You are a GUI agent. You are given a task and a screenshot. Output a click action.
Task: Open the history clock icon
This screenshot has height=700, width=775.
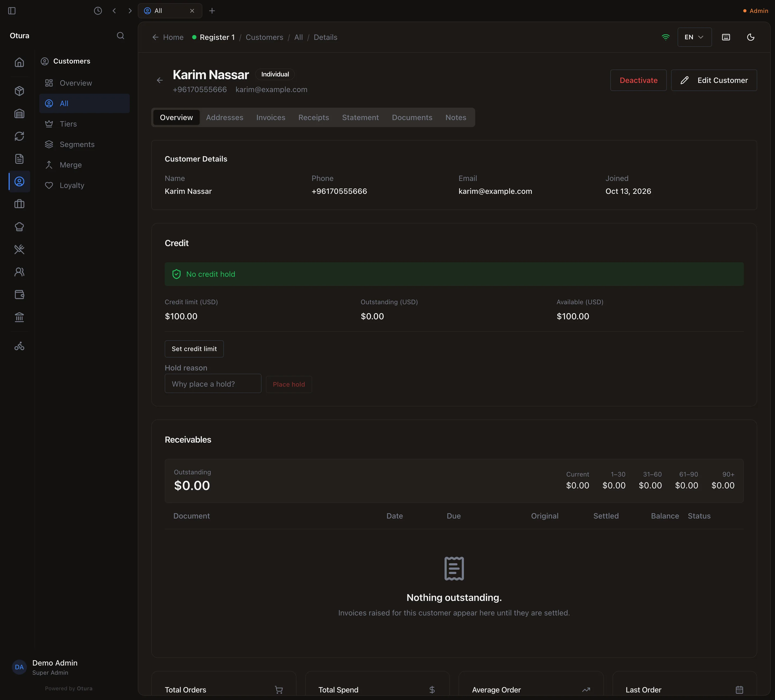click(x=98, y=11)
